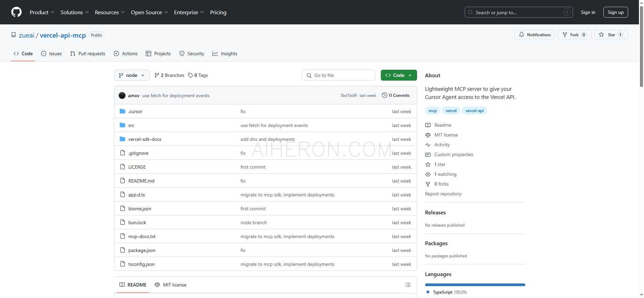Viewport: 644px width, 298px height.
Task: Click the bell icon in Notifications button
Action: point(522,35)
